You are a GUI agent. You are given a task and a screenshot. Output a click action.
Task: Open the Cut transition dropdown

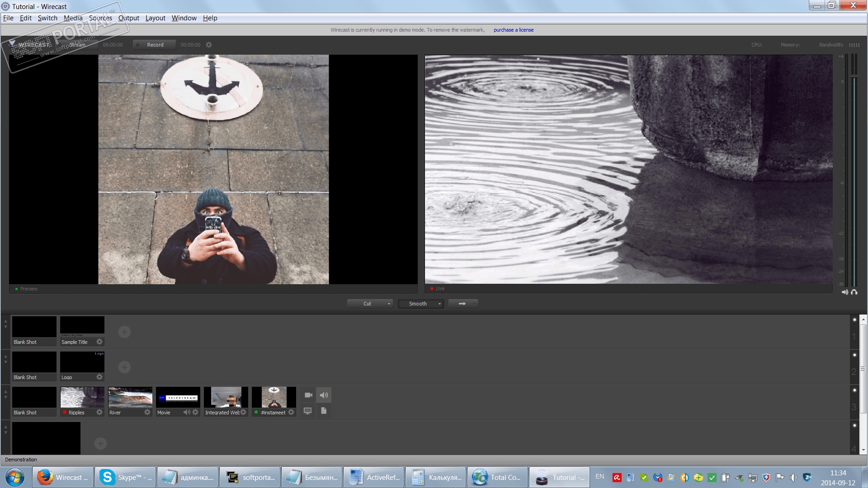coord(388,304)
